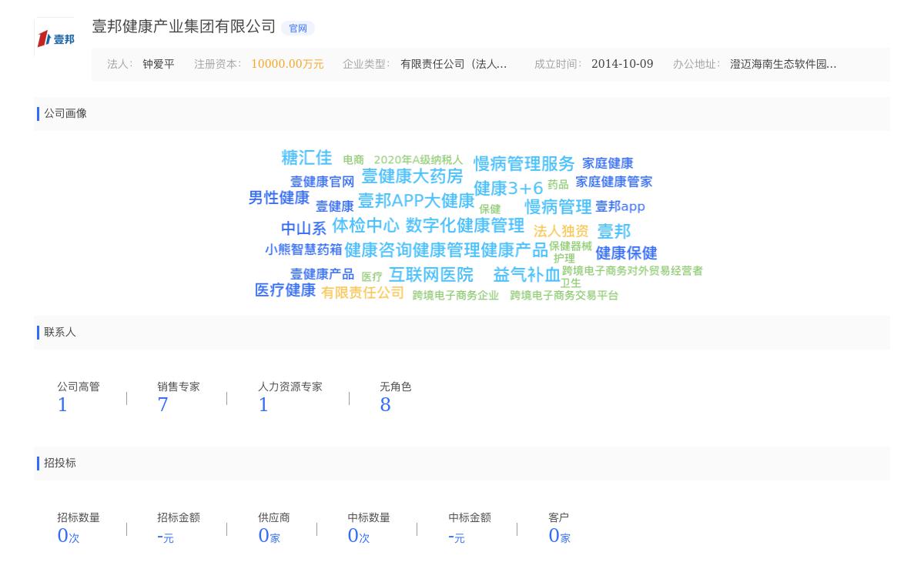Click company name 壹邦健康产业集团有限公司
The height and width of the screenshot is (579, 924).
(184, 26)
